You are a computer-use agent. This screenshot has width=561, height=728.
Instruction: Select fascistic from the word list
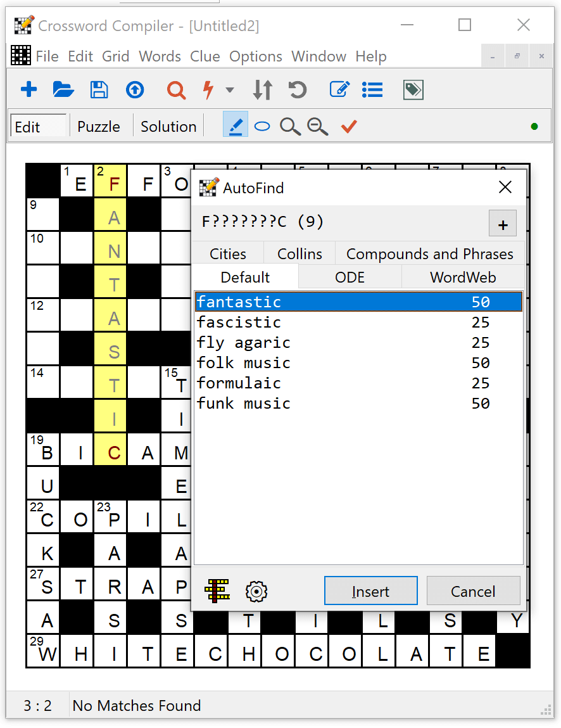239,322
